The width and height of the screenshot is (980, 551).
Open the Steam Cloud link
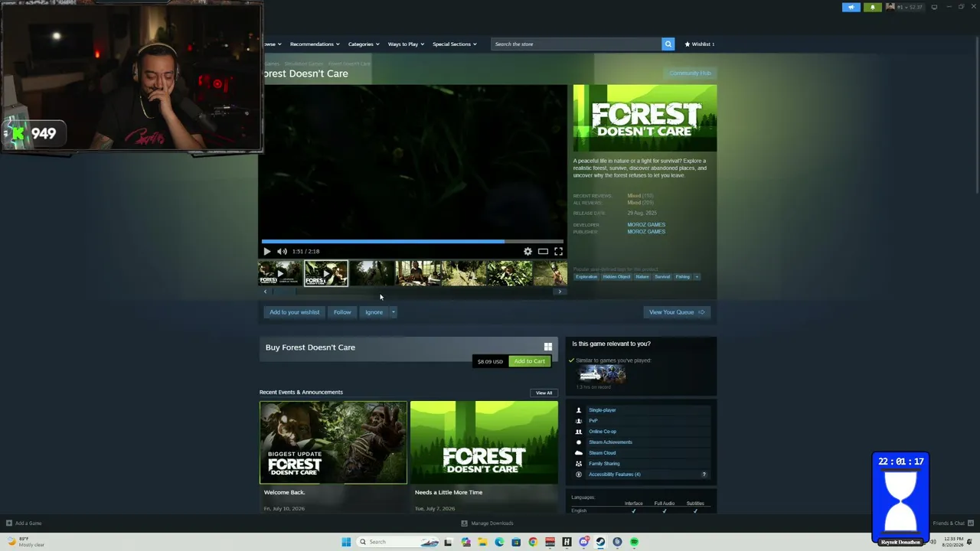pos(602,453)
